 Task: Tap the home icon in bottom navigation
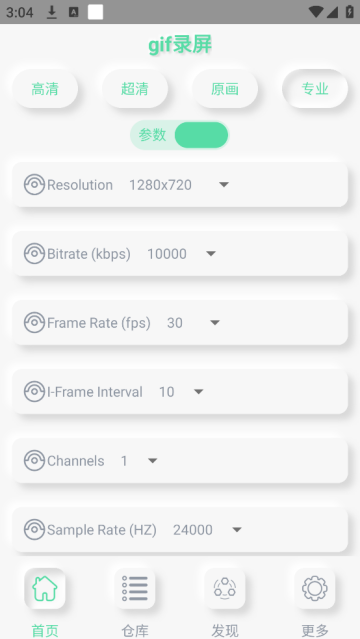(45, 588)
